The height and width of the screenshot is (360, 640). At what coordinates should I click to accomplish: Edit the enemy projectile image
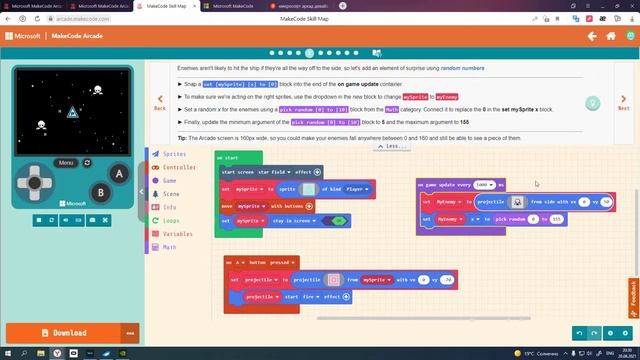point(517,202)
